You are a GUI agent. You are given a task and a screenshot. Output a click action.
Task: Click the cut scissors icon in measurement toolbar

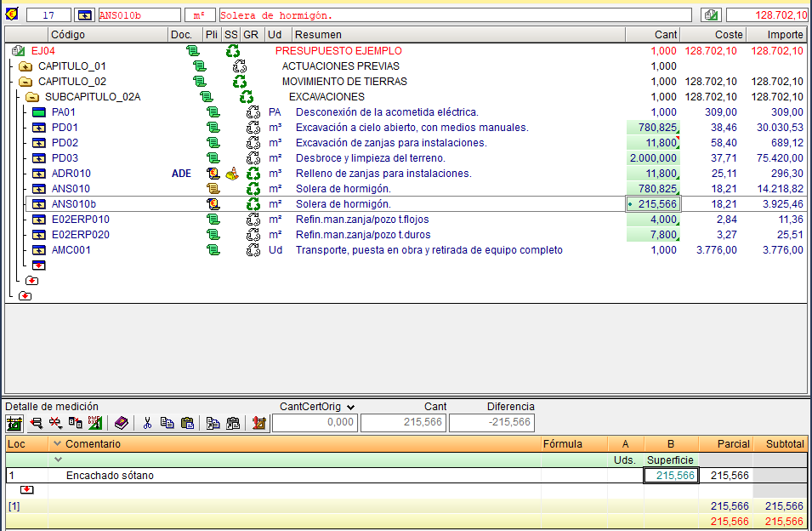(x=147, y=423)
